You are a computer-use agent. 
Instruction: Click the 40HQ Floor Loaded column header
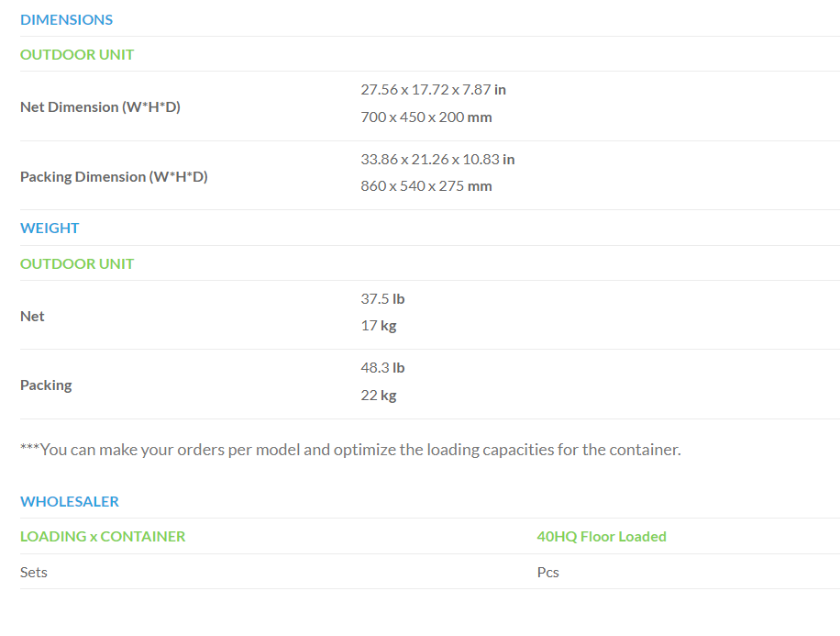pos(602,536)
